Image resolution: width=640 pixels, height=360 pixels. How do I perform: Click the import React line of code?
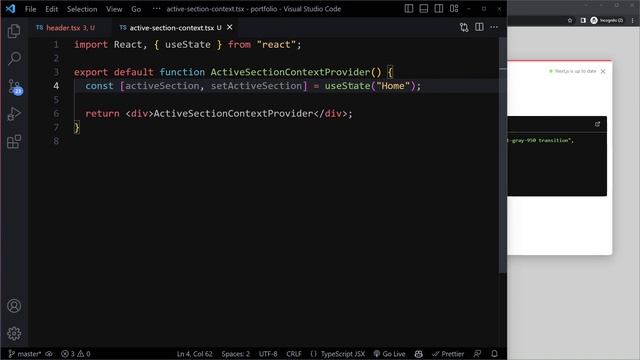click(188, 44)
